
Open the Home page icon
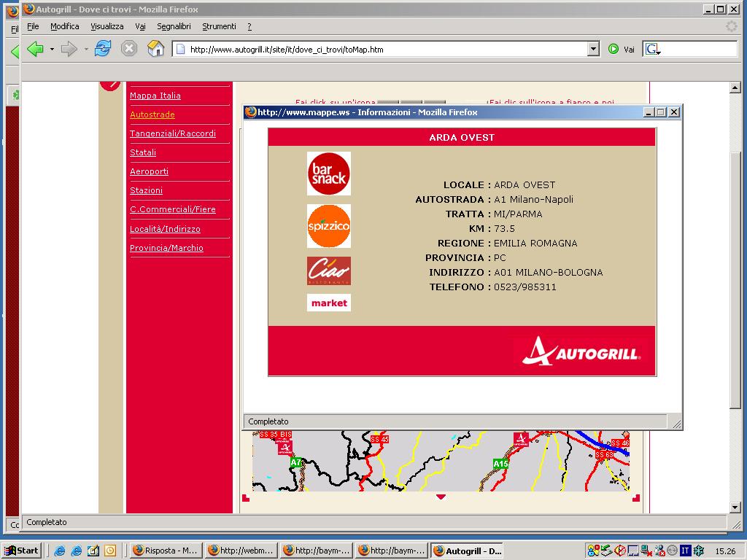[x=155, y=49]
